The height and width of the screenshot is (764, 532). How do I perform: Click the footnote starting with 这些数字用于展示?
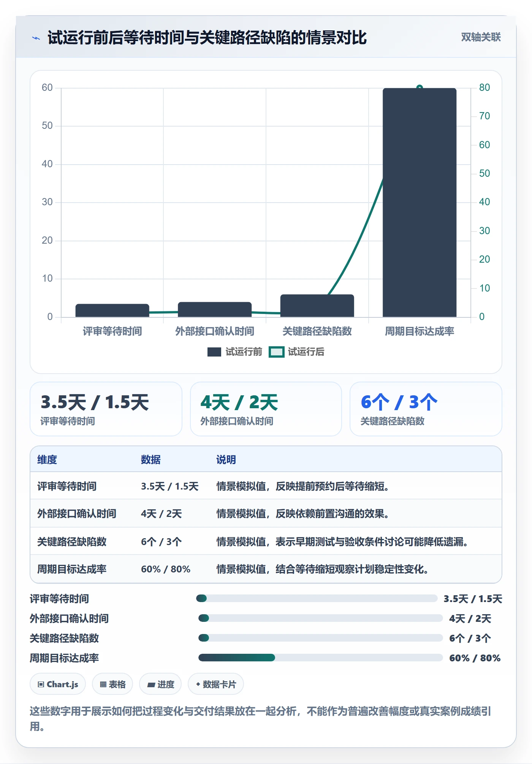pos(261,718)
